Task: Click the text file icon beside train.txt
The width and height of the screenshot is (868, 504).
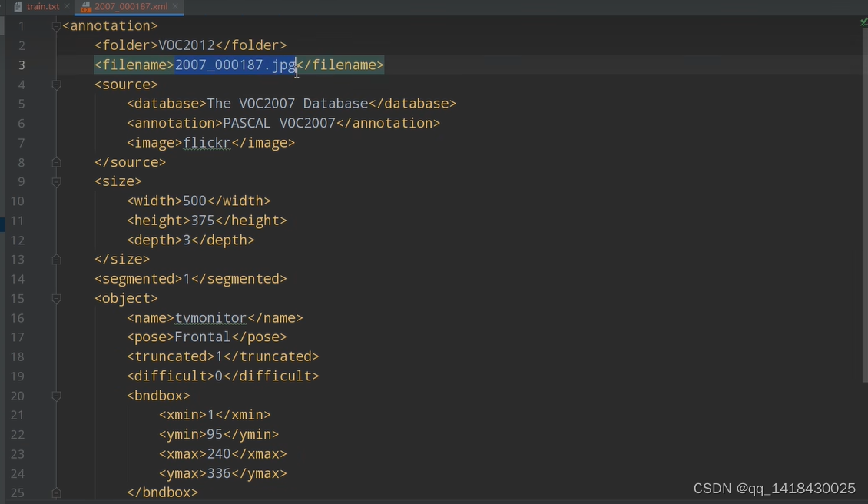Action: pyautogui.click(x=17, y=6)
